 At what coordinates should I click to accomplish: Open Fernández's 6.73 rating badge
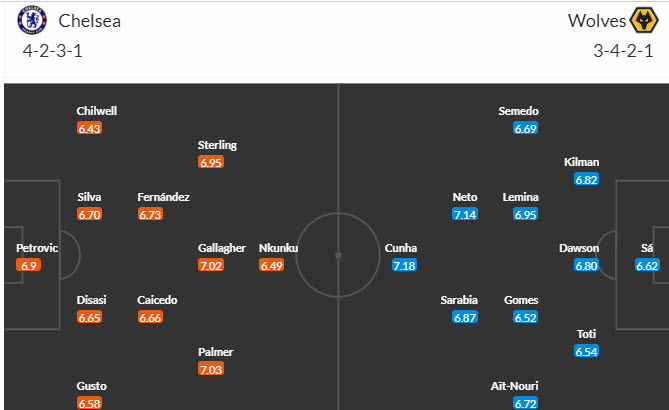click(x=150, y=214)
